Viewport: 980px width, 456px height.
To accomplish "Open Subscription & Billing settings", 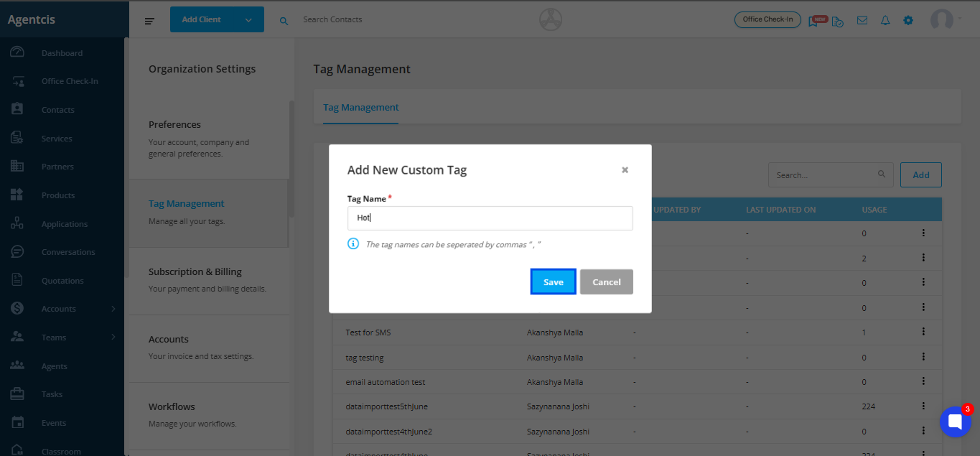I will point(195,272).
